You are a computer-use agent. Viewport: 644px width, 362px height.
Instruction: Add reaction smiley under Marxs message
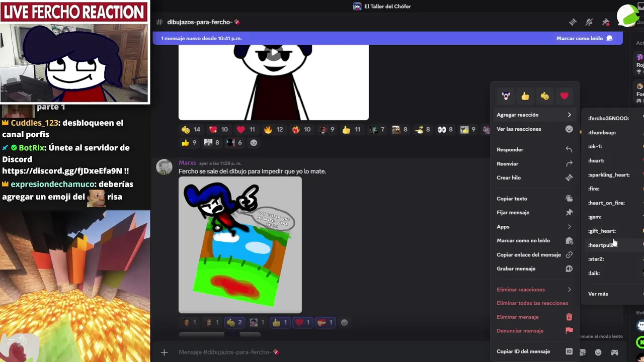point(344,322)
